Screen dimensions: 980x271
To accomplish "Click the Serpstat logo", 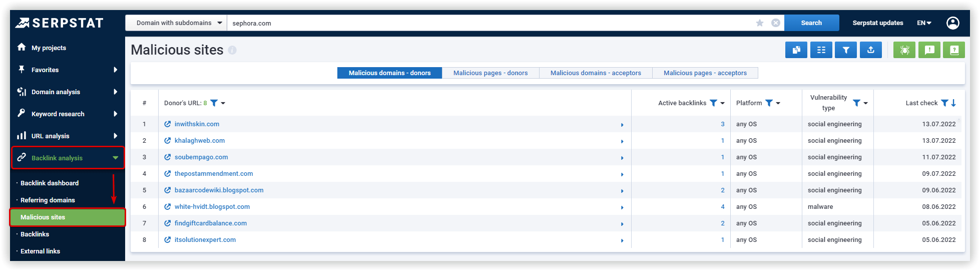I will tap(59, 23).
